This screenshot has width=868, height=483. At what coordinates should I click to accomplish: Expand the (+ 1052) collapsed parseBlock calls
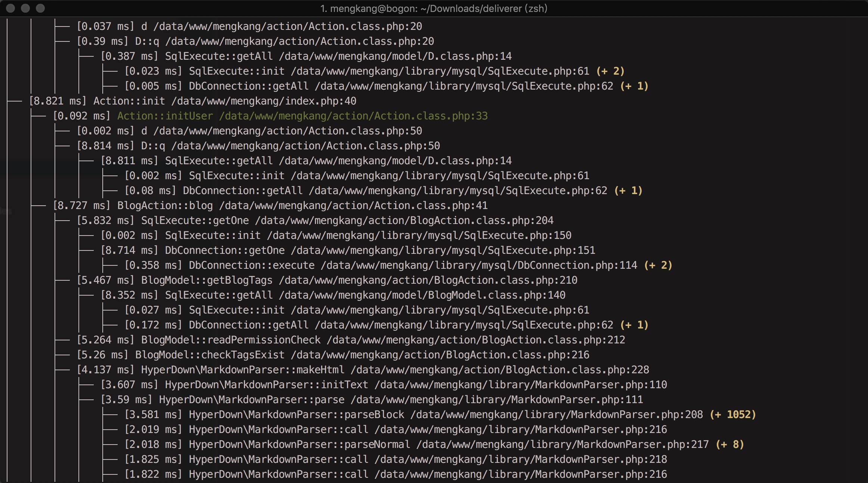click(x=733, y=415)
